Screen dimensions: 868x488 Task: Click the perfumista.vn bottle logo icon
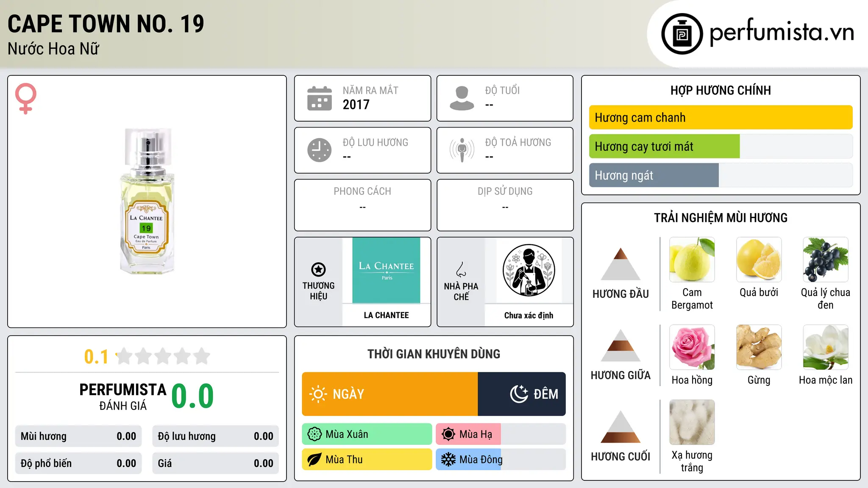pyautogui.click(x=682, y=34)
